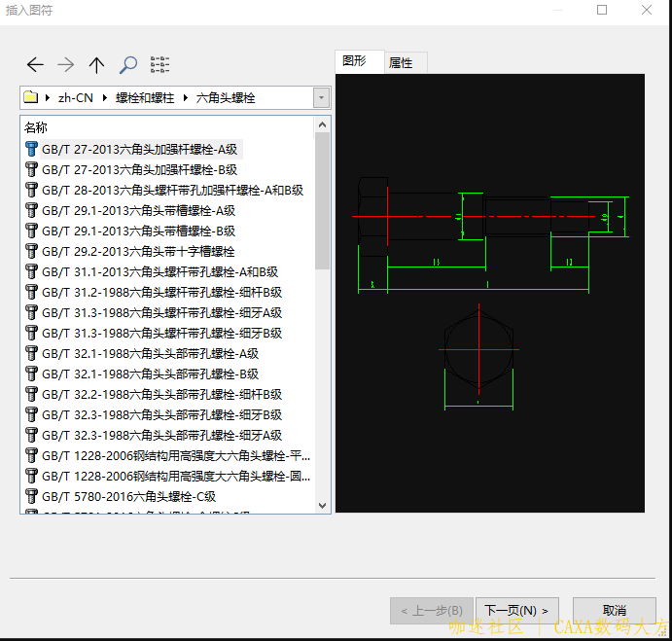The height and width of the screenshot is (641, 672).
Task: Select the 图形 tab
Action: tap(355, 61)
